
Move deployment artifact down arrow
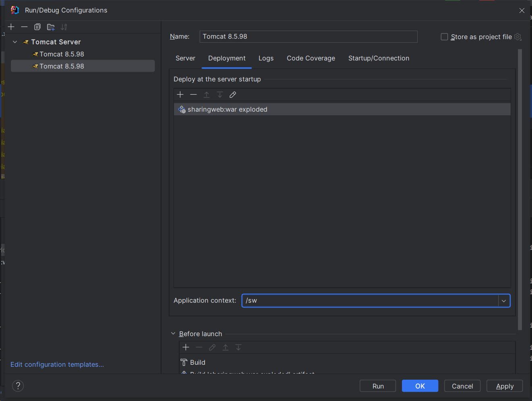220,95
